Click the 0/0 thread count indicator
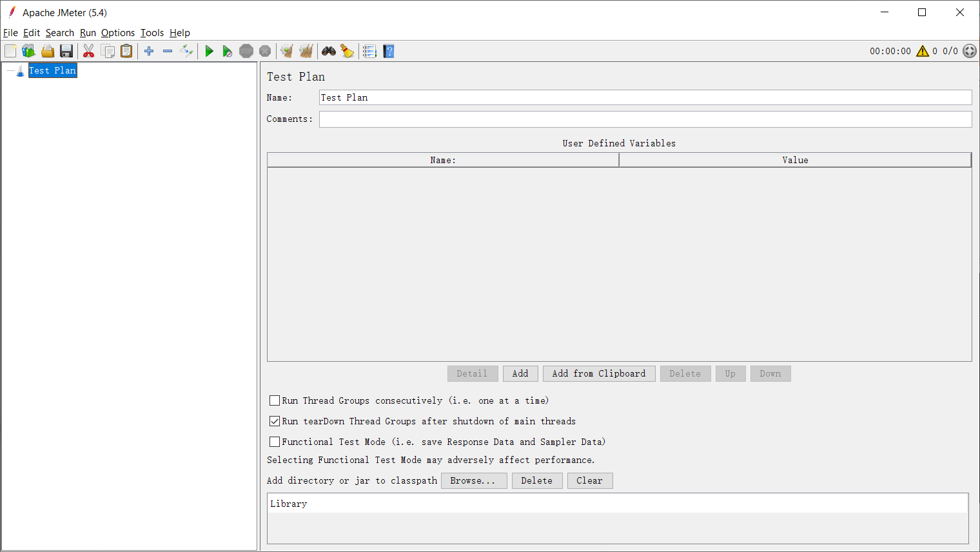Screen dimensions: 980x552 pos(950,51)
